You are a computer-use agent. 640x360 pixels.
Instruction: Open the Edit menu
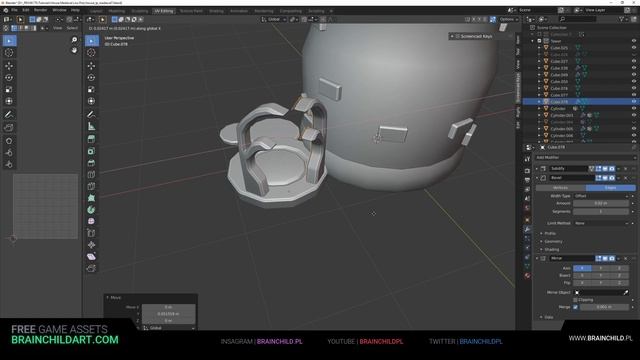[26, 10]
